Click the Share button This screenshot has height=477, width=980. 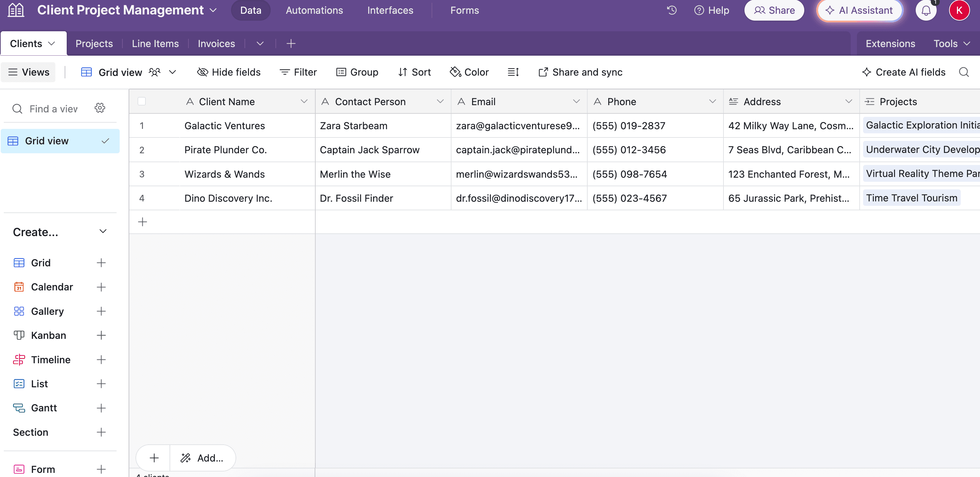(x=774, y=10)
